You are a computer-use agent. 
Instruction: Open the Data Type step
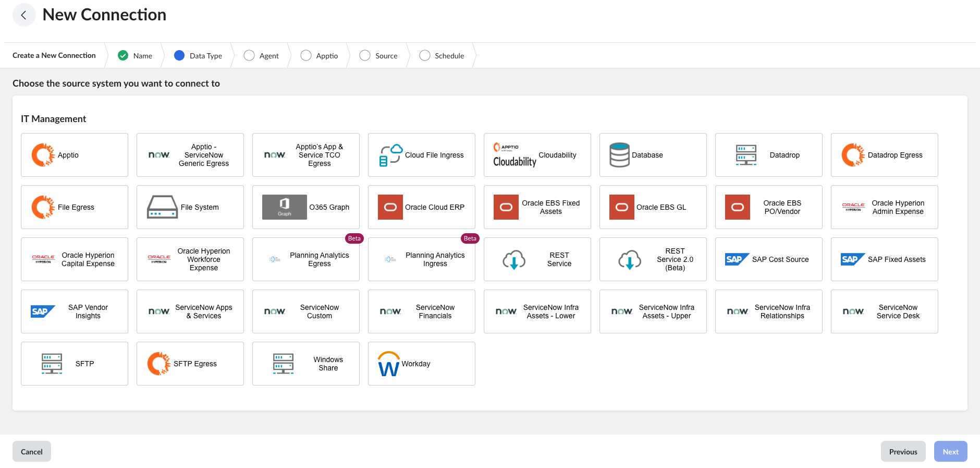pyautogui.click(x=198, y=55)
